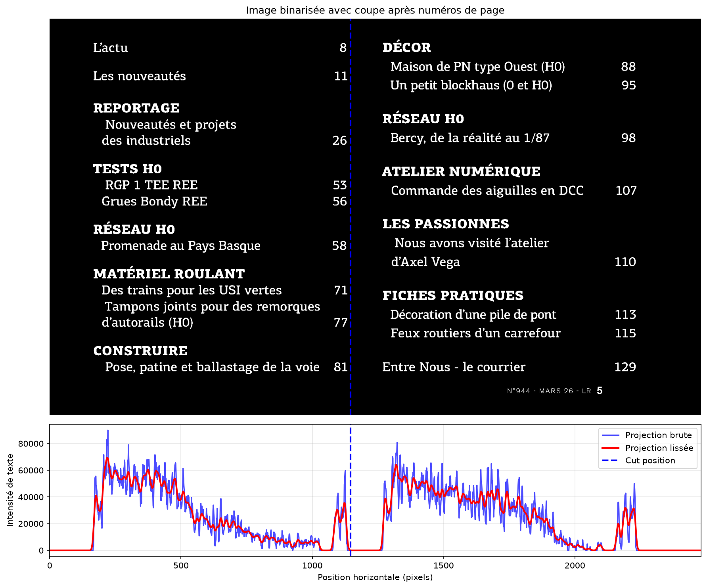Select "Des trains pour les USI vertes"
This screenshot has width=707, height=588.
tap(192, 290)
